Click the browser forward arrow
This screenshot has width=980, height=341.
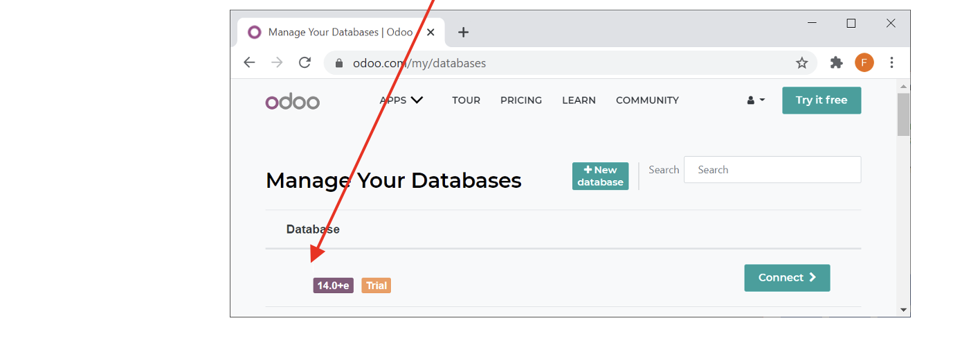tap(277, 63)
